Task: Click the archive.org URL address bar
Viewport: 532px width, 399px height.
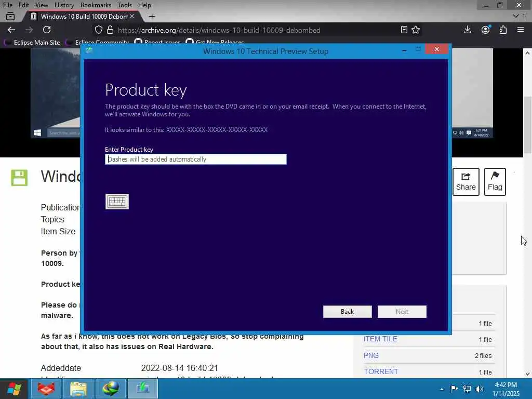Action: pyautogui.click(x=219, y=30)
